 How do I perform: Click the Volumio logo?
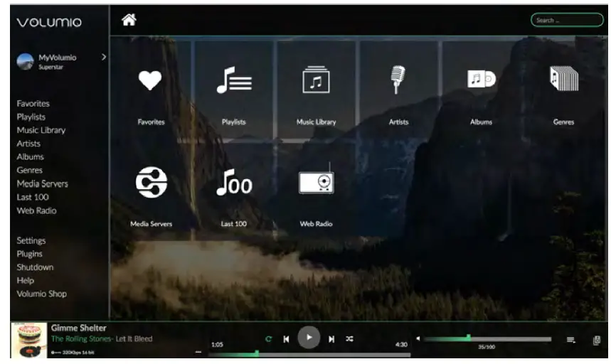click(49, 22)
